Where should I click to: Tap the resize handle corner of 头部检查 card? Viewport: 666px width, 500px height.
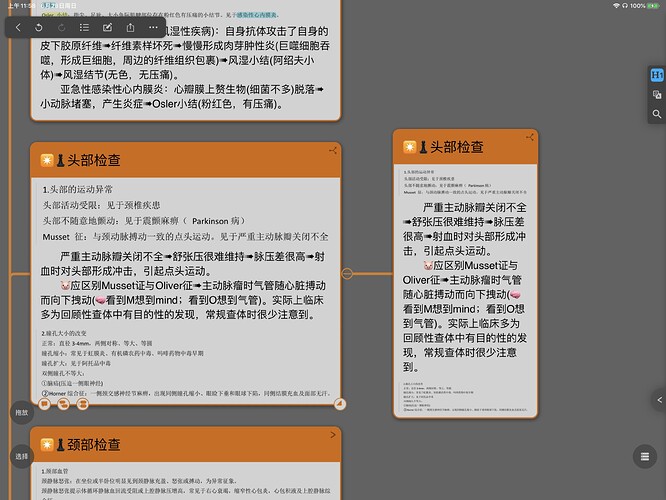tap(339, 404)
